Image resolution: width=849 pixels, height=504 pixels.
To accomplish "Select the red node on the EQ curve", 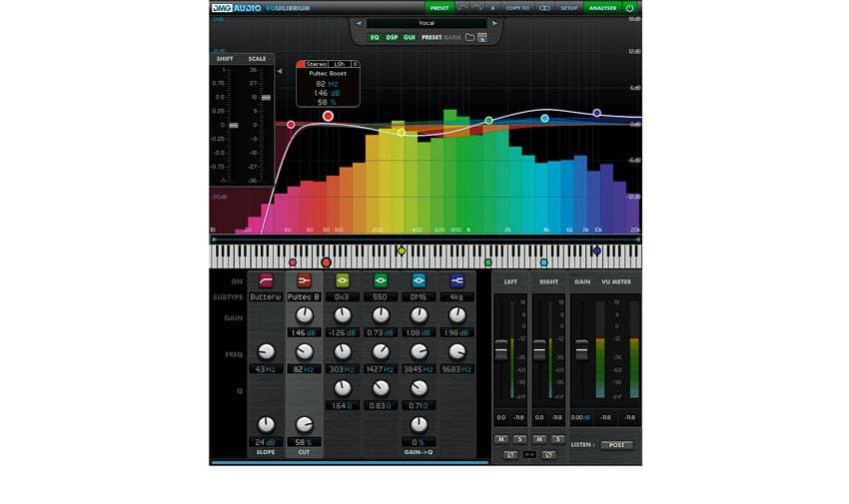I will 328,116.
